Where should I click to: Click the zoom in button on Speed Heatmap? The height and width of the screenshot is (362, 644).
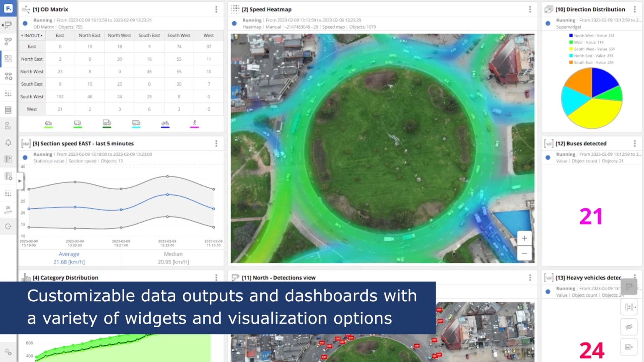tap(524, 238)
